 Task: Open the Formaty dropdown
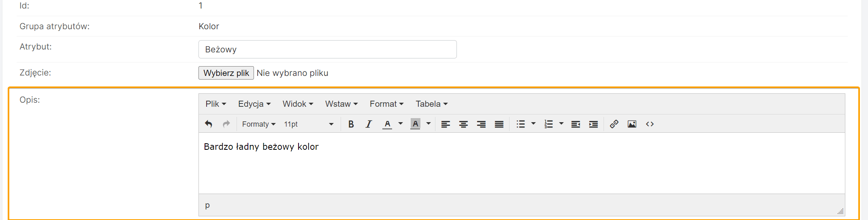[x=258, y=124]
